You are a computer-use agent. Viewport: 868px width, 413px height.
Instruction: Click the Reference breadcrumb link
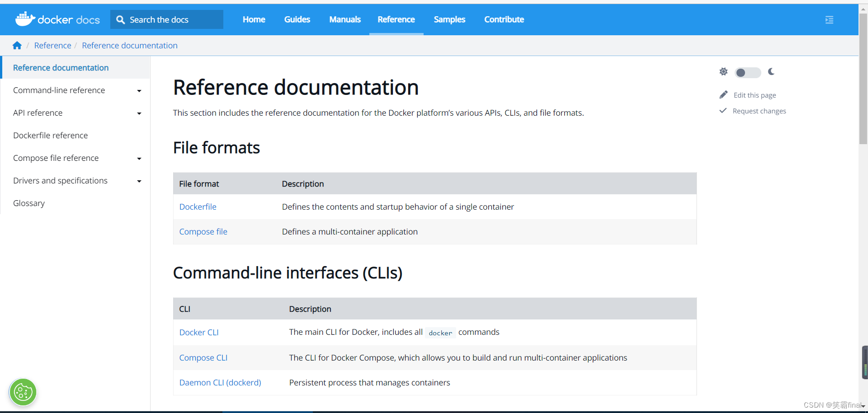[52, 45]
